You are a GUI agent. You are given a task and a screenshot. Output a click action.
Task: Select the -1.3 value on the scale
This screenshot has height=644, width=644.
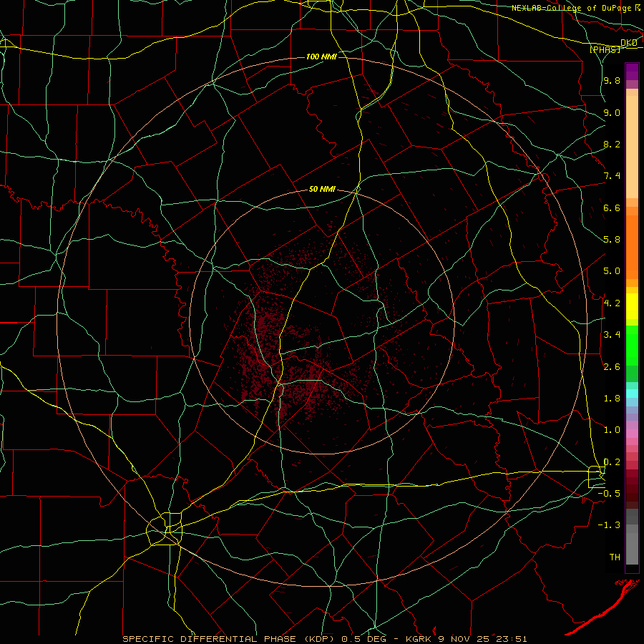[609, 525]
